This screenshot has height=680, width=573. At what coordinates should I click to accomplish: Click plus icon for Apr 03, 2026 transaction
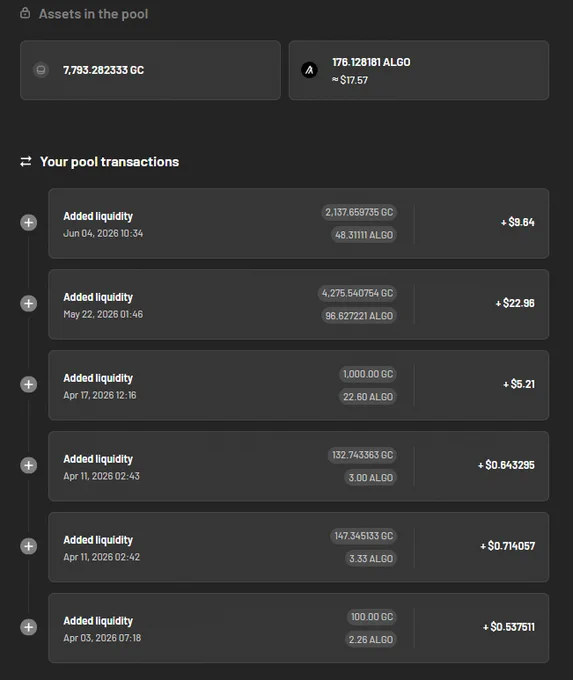pyautogui.click(x=29, y=627)
